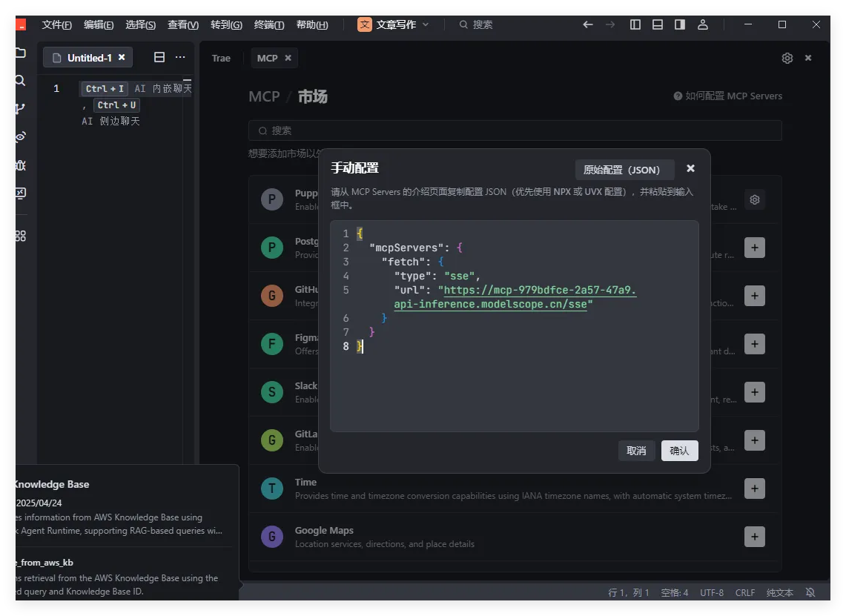Toggle the primary sidebar layout button
The width and height of the screenshot is (846, 616).
click(635, 24)
